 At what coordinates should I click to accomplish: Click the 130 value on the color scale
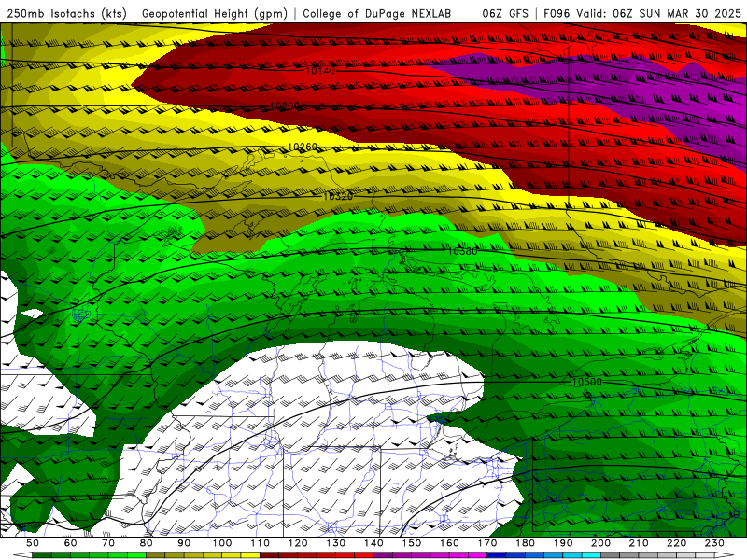click(x=336, y=543)
